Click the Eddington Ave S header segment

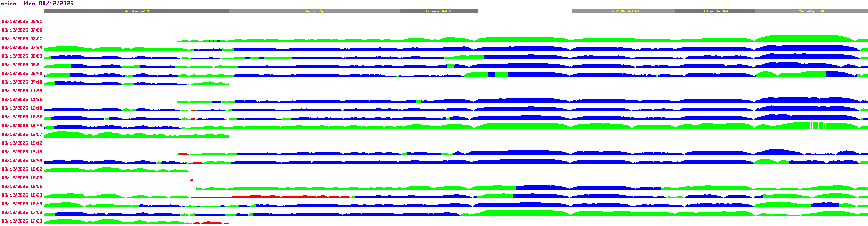pos(438,11)
